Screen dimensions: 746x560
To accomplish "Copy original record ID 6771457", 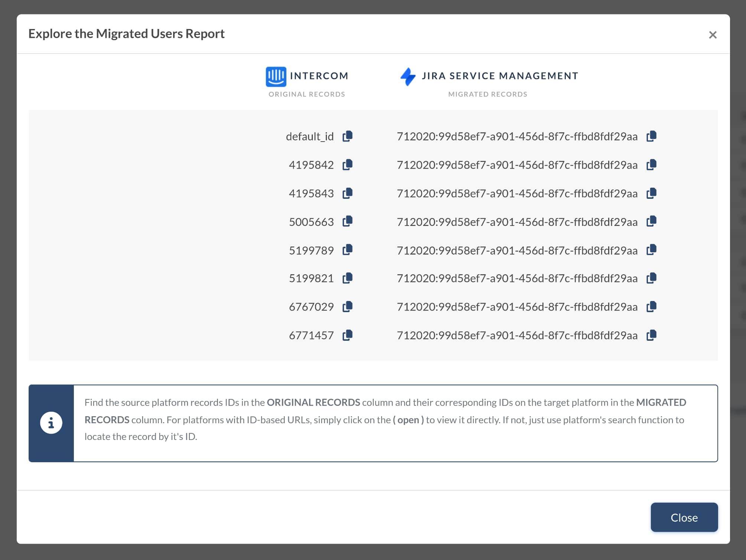I will (347, 335).
